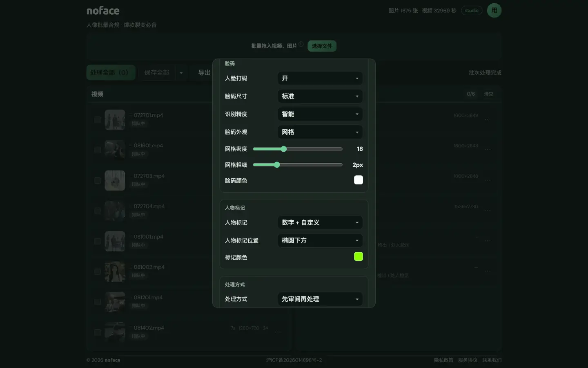Viewport: 588px width, 368px height.
Task: Open the 脸码尺寸 dropdown set to 标准
Action: click(320, 96)
